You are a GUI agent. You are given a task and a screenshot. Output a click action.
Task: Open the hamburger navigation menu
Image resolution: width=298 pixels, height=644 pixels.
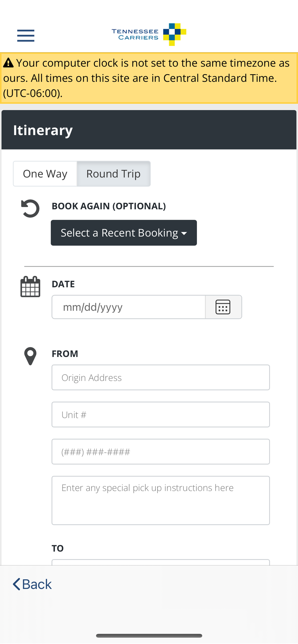click(25, 35)
